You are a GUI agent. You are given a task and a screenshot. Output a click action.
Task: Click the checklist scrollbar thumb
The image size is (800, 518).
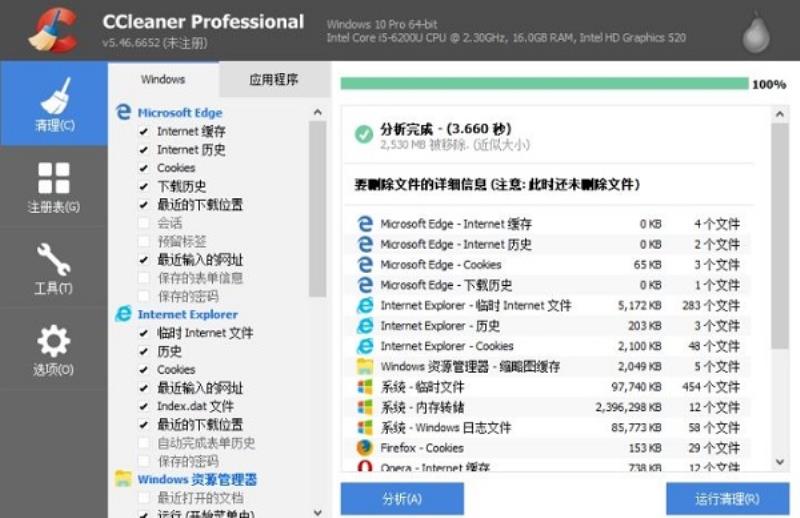tap(317, 209)
